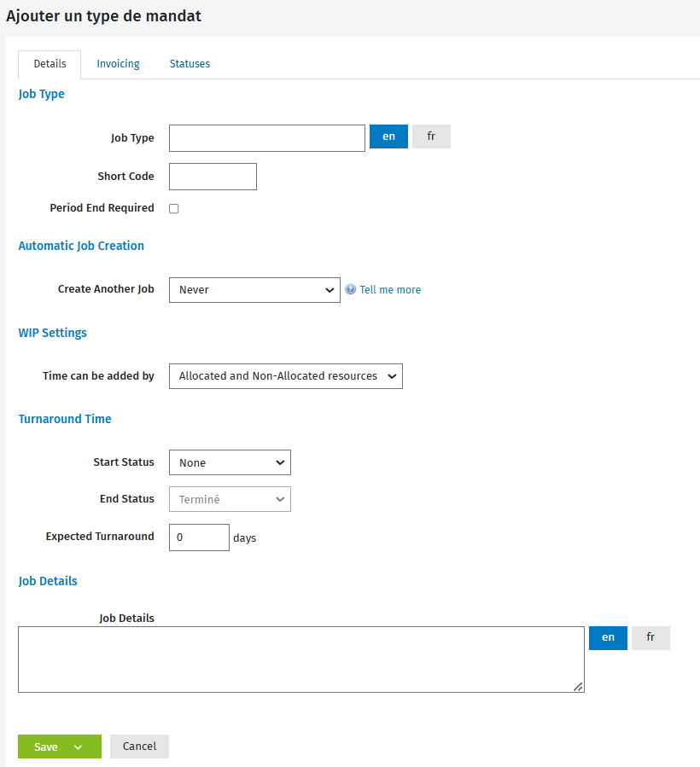Click the help icon beside Tell me more
Image resolution: width=700 pixels, height=767 pixels.
351,289
